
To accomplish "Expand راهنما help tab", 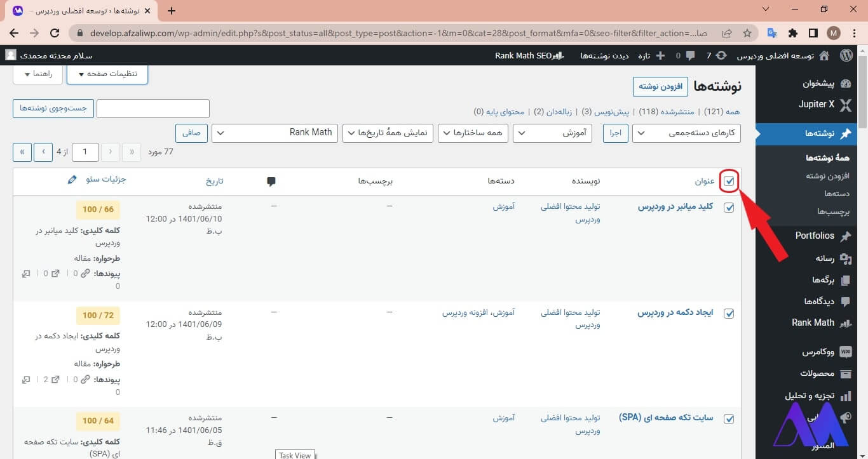I will click(x=37, y=74).
